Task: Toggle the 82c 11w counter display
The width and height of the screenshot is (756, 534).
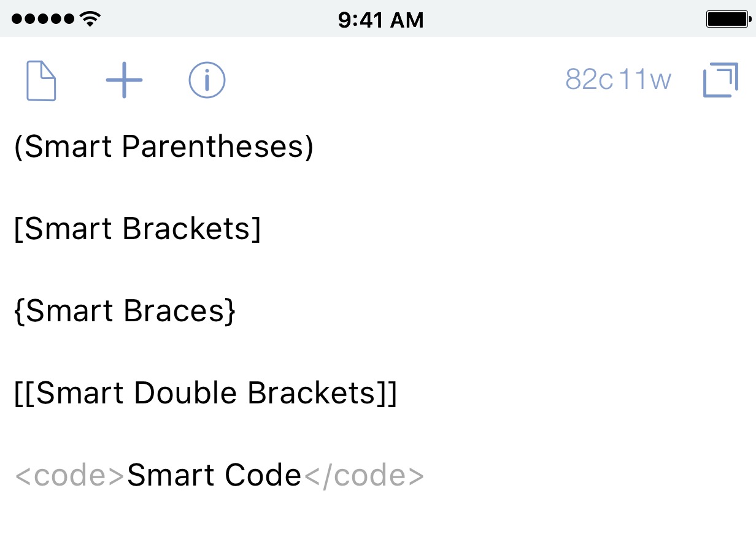Action: (x=618, y=80)
